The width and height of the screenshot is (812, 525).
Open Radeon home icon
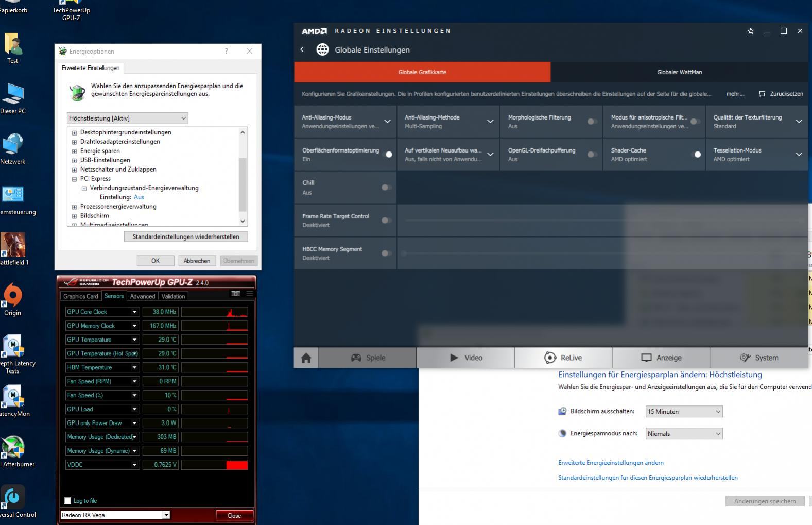coord(306,358)
